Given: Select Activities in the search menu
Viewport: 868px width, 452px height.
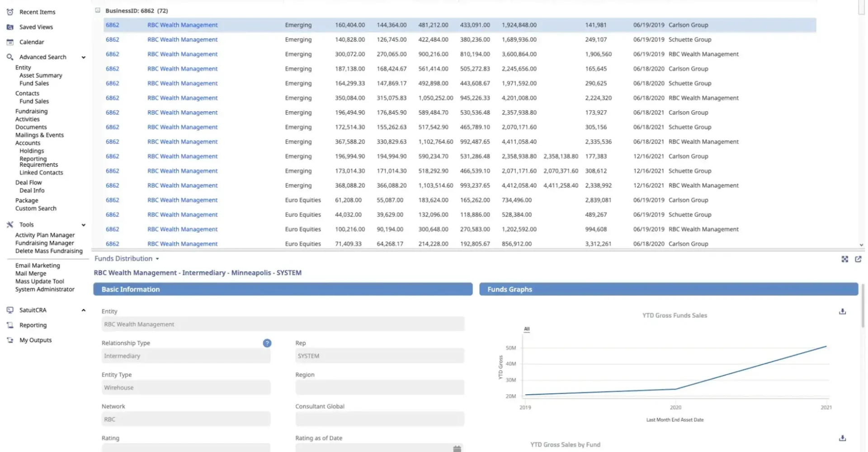Looking at the screenshot, I should click(28, 119).
